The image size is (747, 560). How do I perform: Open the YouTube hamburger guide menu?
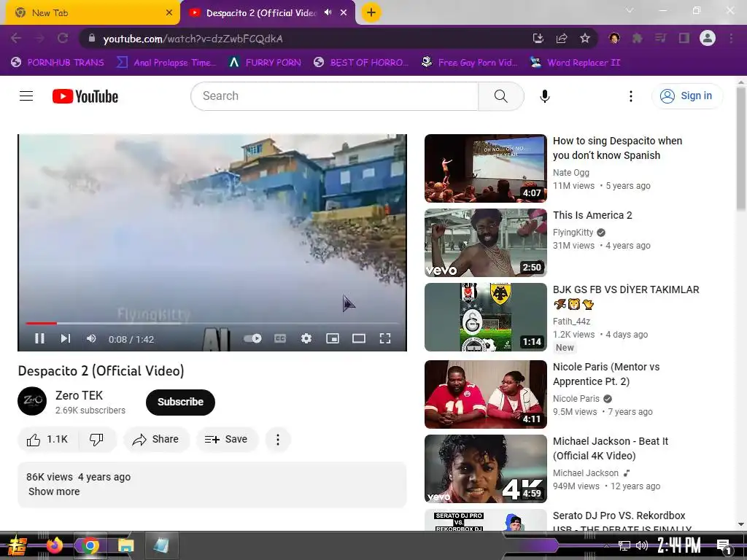click(26, 96)
